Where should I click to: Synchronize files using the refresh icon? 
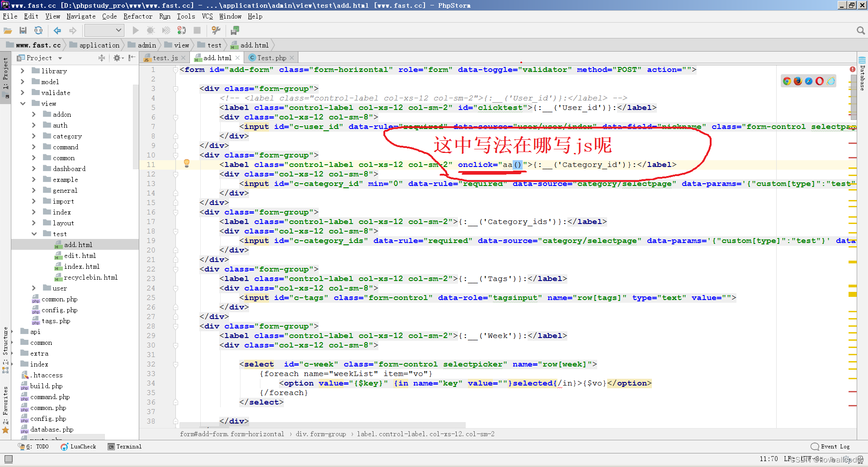[x=38, y=30]
